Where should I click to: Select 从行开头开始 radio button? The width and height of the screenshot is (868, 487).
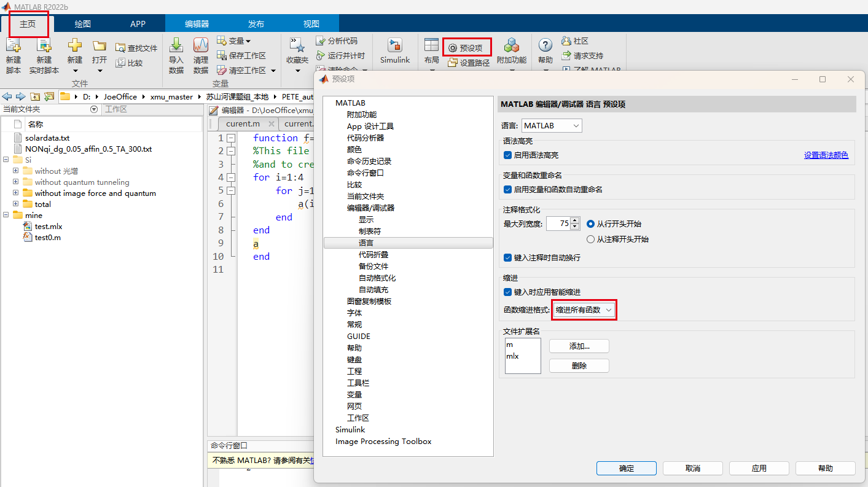click(x=591, y=224)
